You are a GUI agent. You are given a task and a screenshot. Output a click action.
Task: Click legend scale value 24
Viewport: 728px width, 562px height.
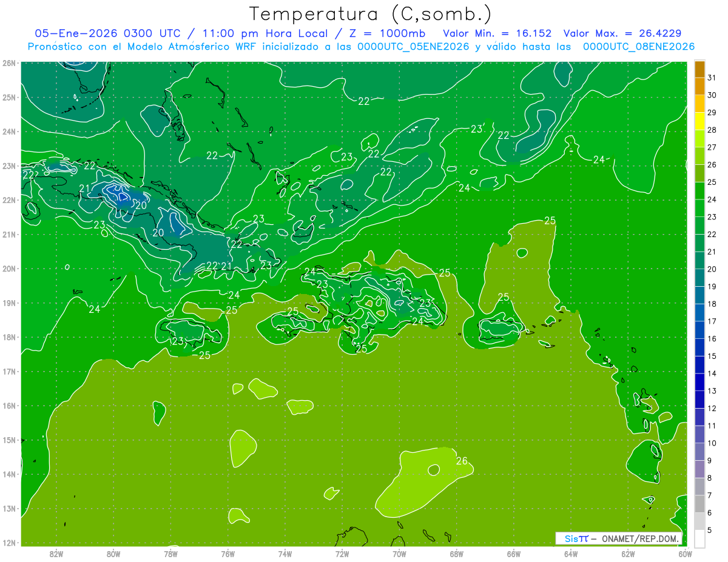click(712, 199)
